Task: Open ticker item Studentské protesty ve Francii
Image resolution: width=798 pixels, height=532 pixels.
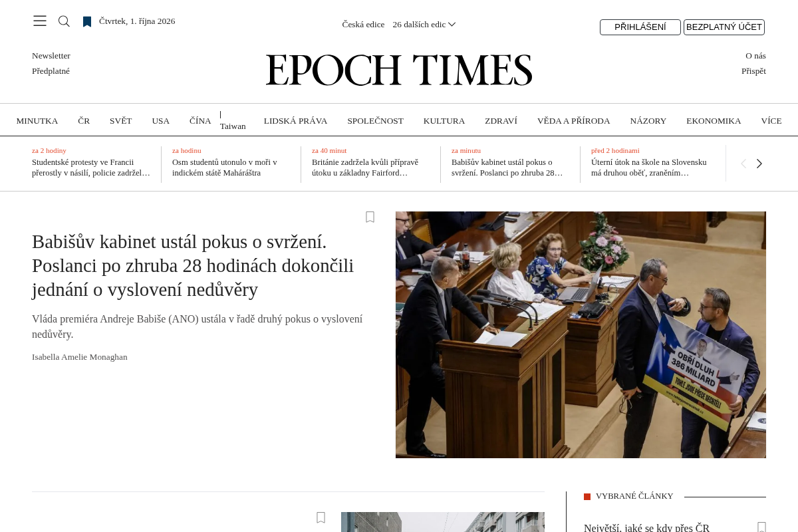Action: [91, 168]
